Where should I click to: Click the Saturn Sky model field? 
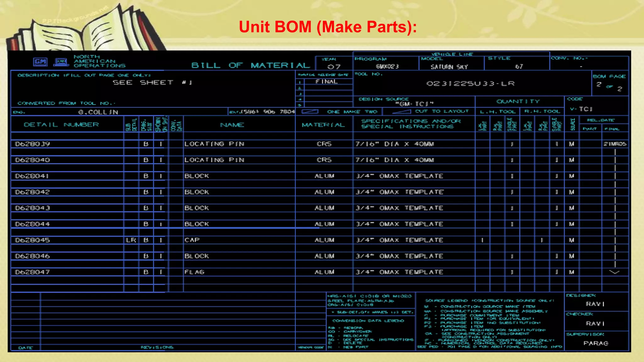(449, 67)
